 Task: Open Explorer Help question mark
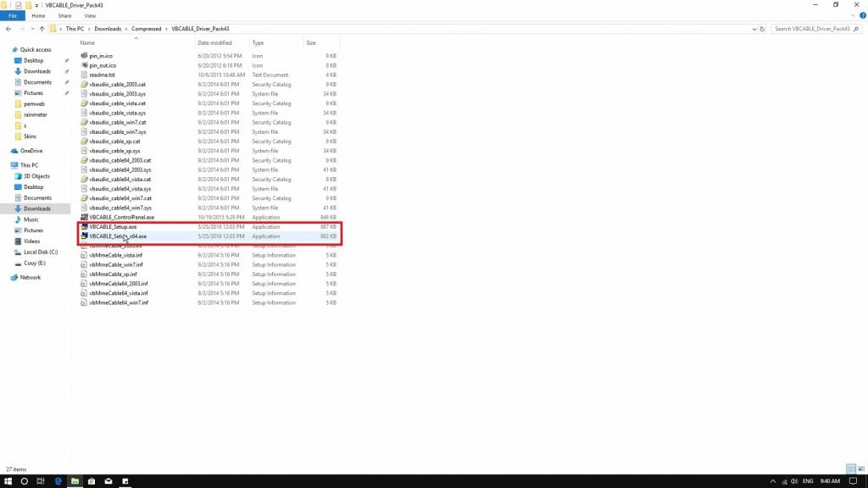coord(862,15)
